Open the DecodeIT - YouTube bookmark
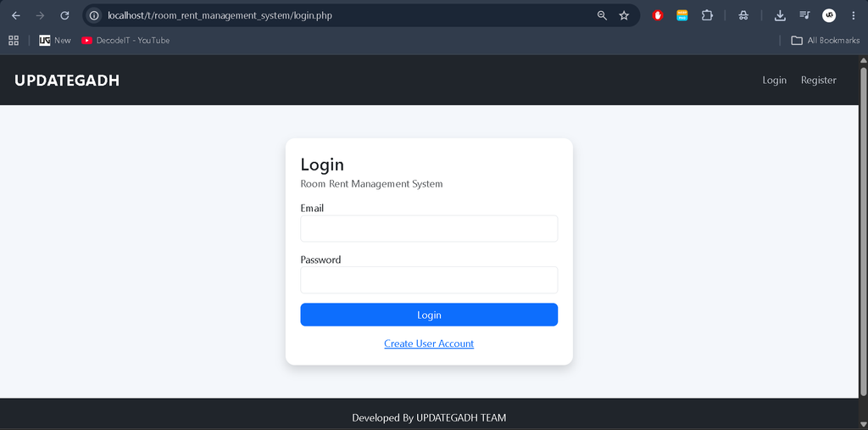 [125, 41]
